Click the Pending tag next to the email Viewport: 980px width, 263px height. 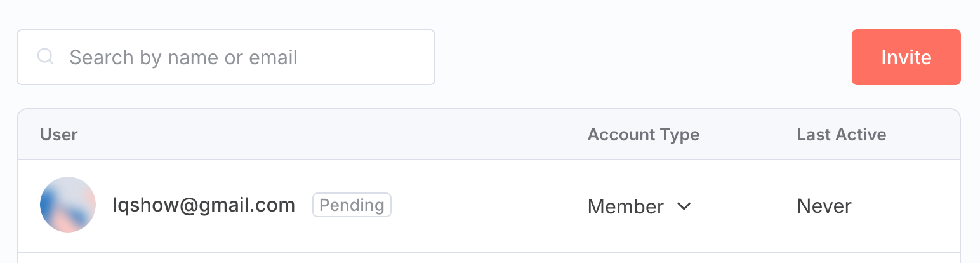[352, 205]
